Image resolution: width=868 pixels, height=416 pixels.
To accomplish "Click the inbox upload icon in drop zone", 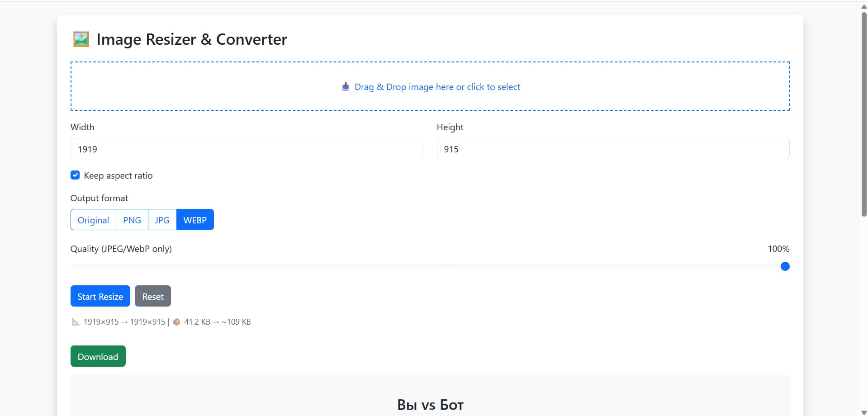I will [x=346, y=87].
